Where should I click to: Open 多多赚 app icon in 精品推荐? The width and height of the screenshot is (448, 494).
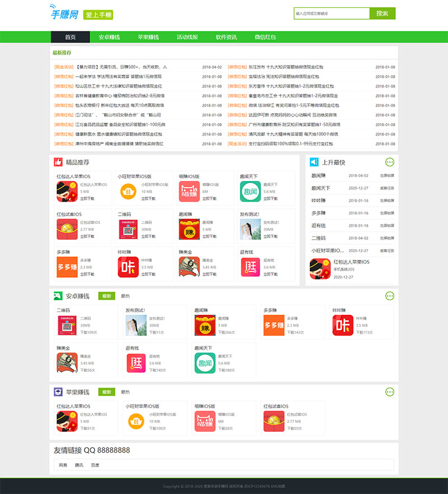67,267
